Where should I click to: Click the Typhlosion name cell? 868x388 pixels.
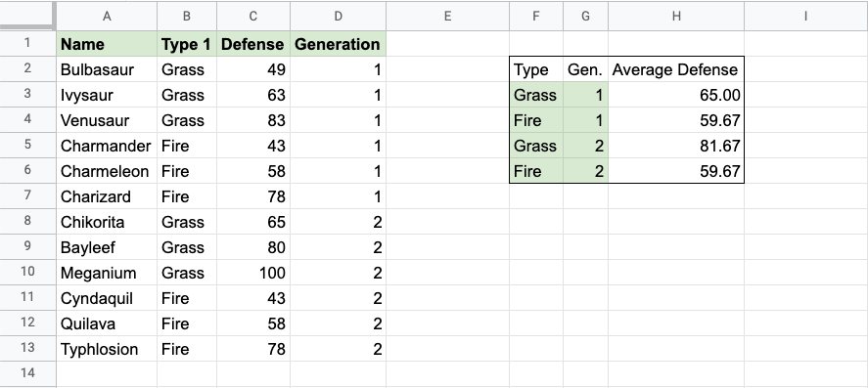coord(107,349)
